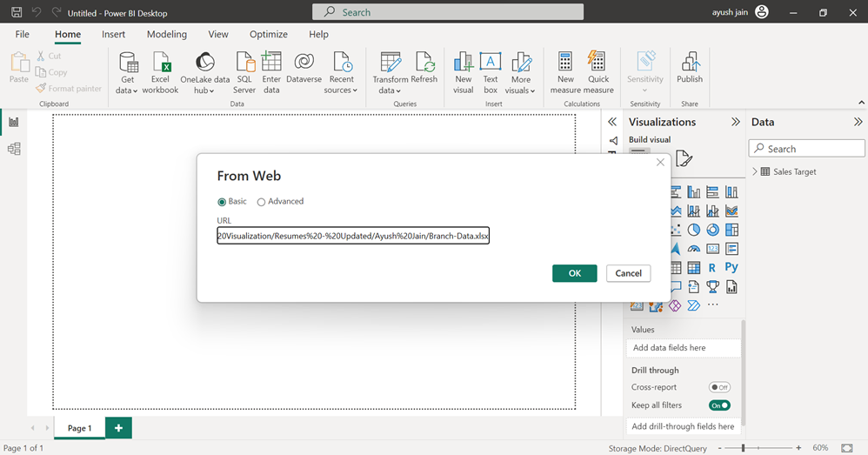The height and width of the screenshot is (455, 868).
Task: Open the Format visual tab icon
Action: tap(684, 158)
